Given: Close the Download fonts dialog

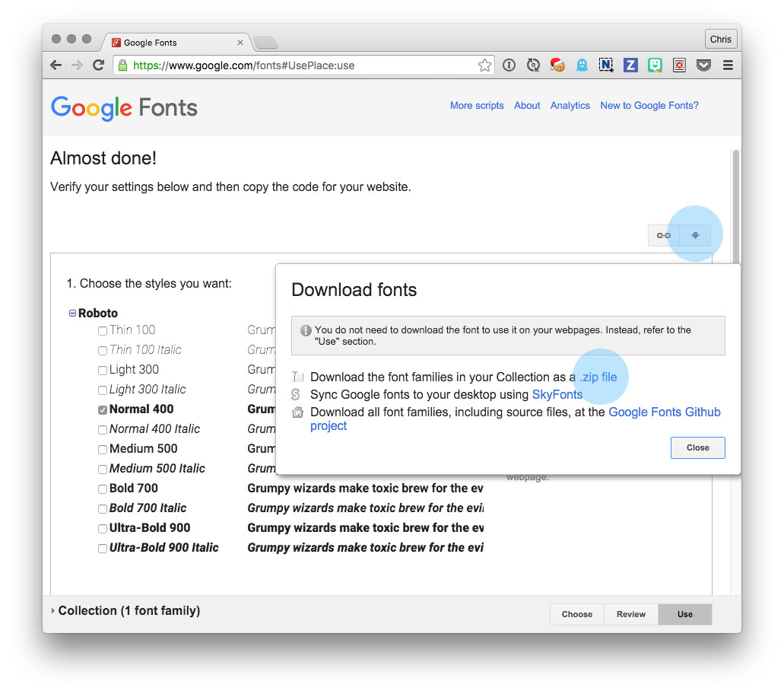Looking at the screenshot, I should tap(697, 447).
